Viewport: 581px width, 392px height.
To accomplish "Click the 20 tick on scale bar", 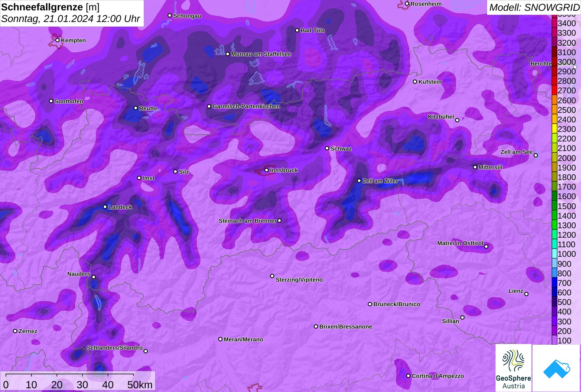I will (57, 385).
